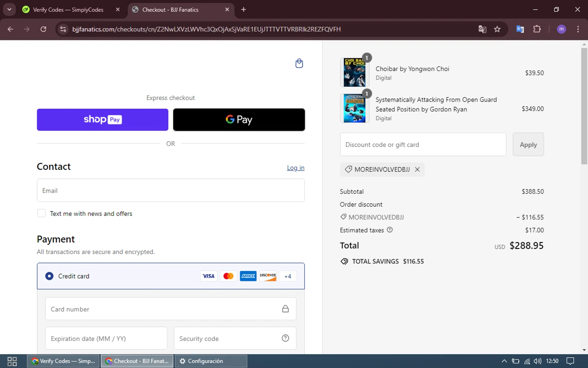Translate this page using address bar icon
Screen dimensions: 588x368
[x=482, y=29]
